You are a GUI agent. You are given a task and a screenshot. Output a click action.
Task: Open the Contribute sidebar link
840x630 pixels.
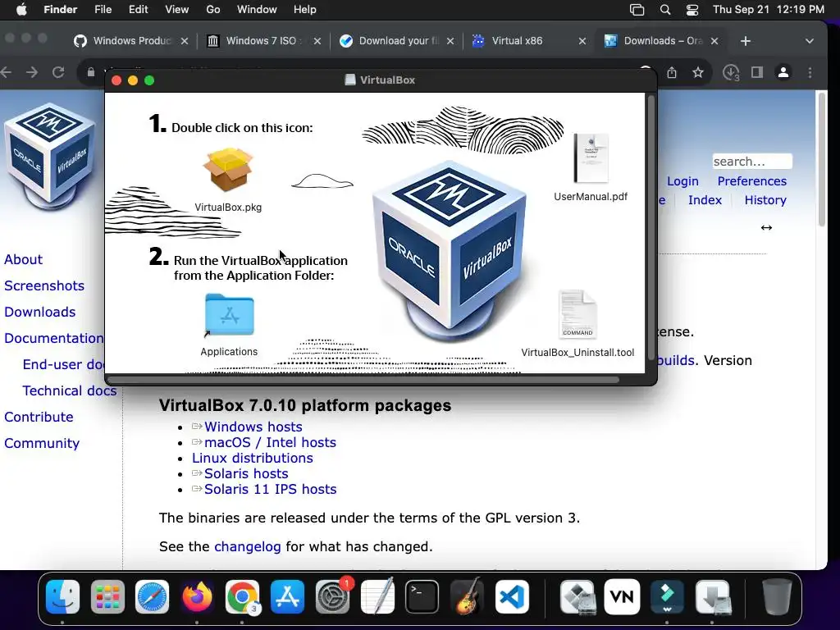[39, 417]
